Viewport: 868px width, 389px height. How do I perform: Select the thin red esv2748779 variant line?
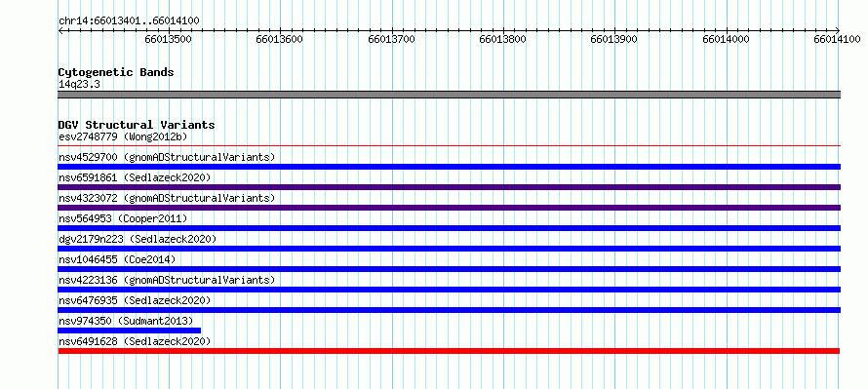pyautogui.click(x=449, y=146)
